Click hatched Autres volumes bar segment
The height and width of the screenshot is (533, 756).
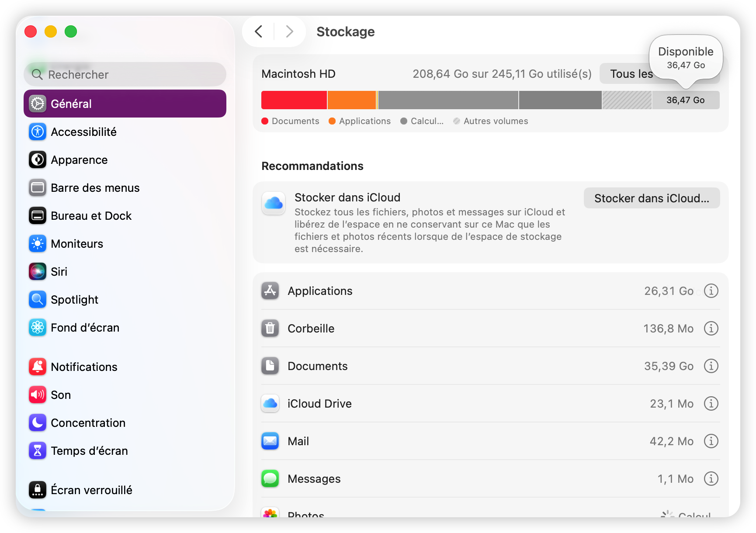point(627,100)
